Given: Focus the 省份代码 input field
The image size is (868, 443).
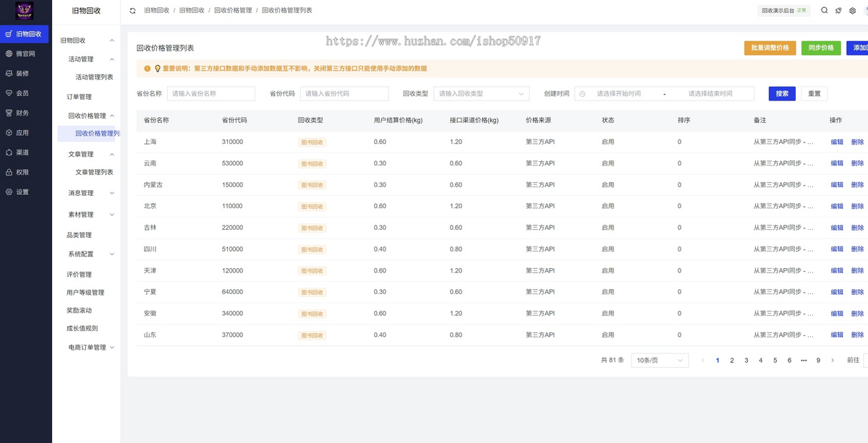Looking at the screenshot, I should pyautogui.click(x=344, y=94).
